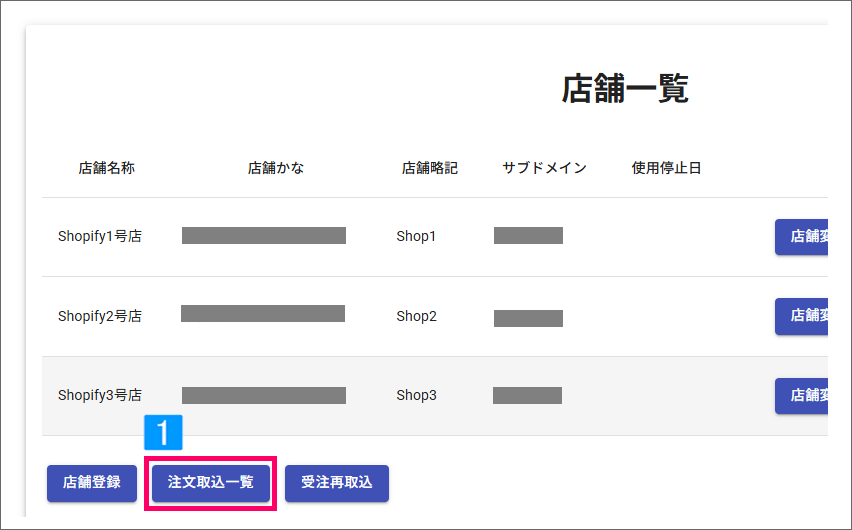
Task: Click the redacted subdomain of Shopify1号店
Action: (x=528, y=235)
